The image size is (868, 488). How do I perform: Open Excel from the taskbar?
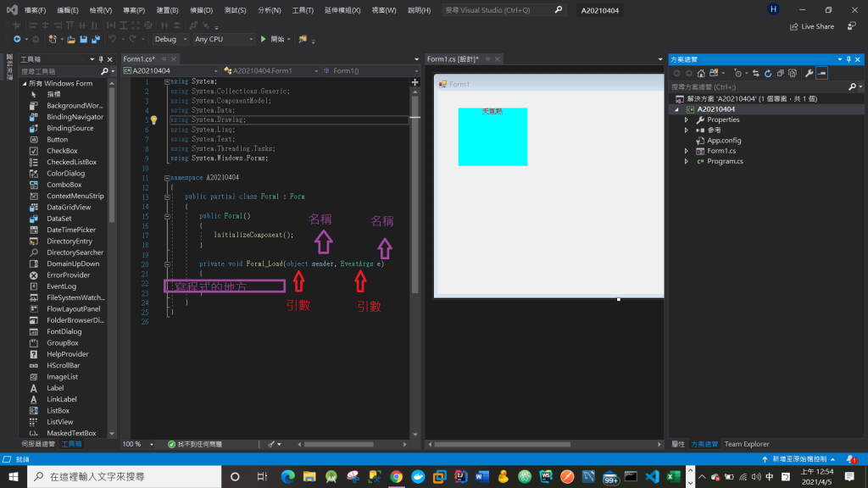point(674,476)
